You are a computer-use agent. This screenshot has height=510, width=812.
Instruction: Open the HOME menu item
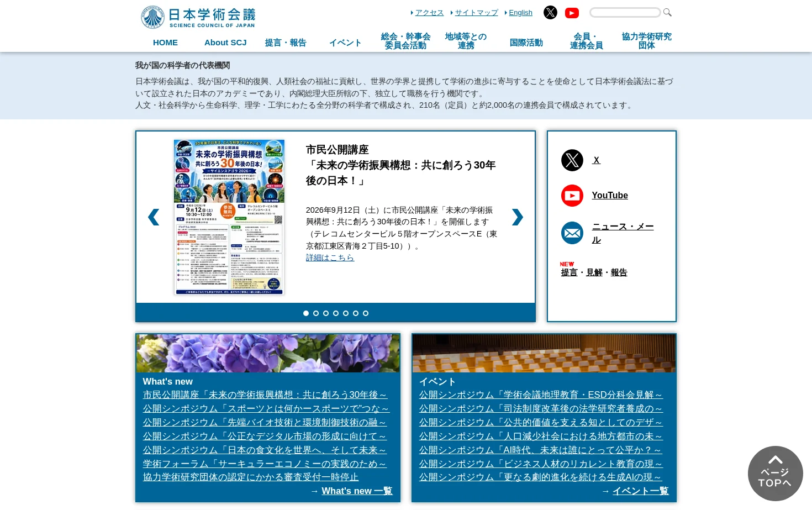[x=165, y=43]
